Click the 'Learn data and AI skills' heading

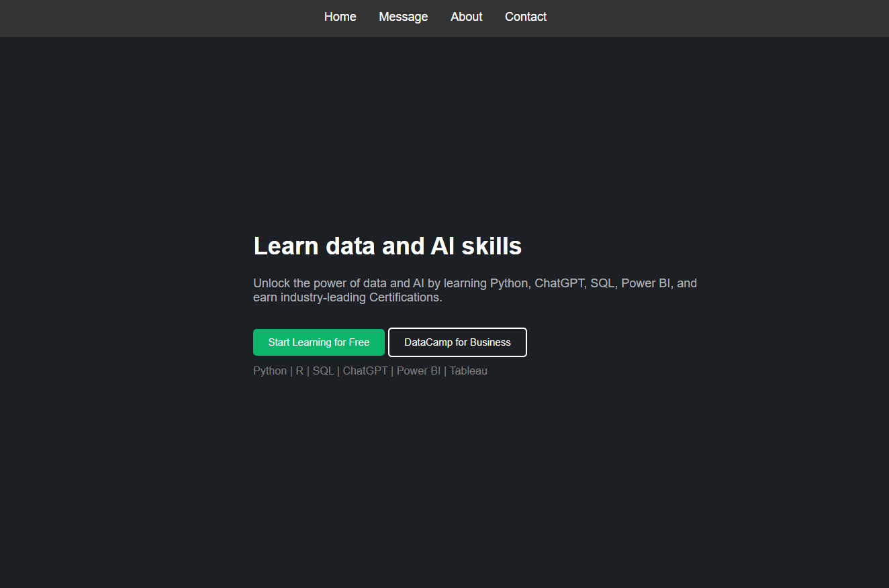click(387, 246)
